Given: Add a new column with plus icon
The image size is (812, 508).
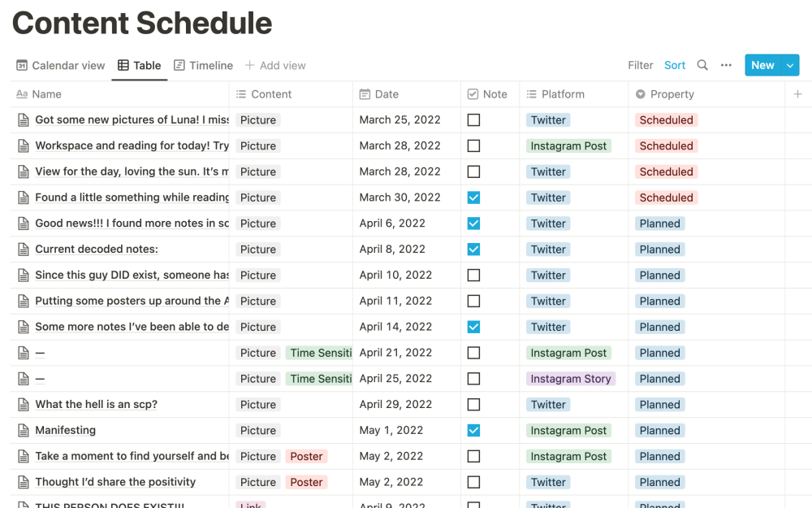Looking at the screenshot, I should pyautogui.click(x=798, y=94).
